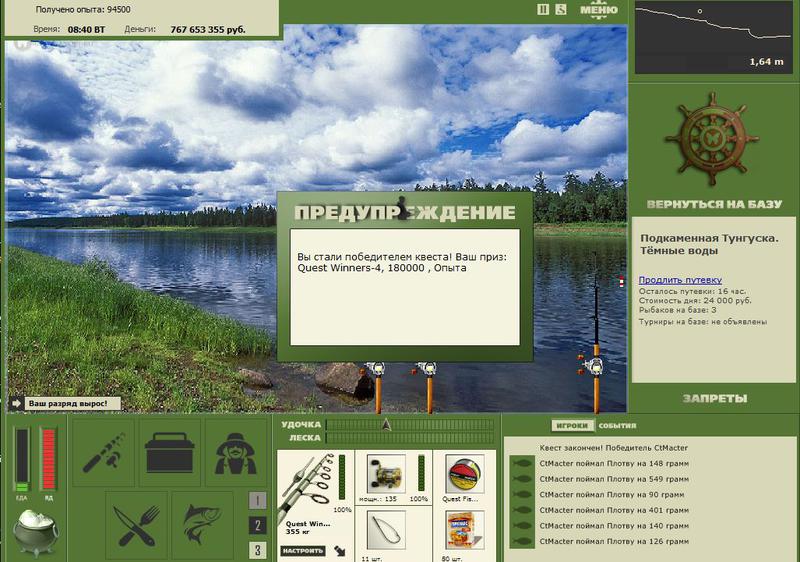Click the money value 767 653 355 руб.
Image resolution: width=800 pixels, height=562 pixels.
tap(208, 30)
